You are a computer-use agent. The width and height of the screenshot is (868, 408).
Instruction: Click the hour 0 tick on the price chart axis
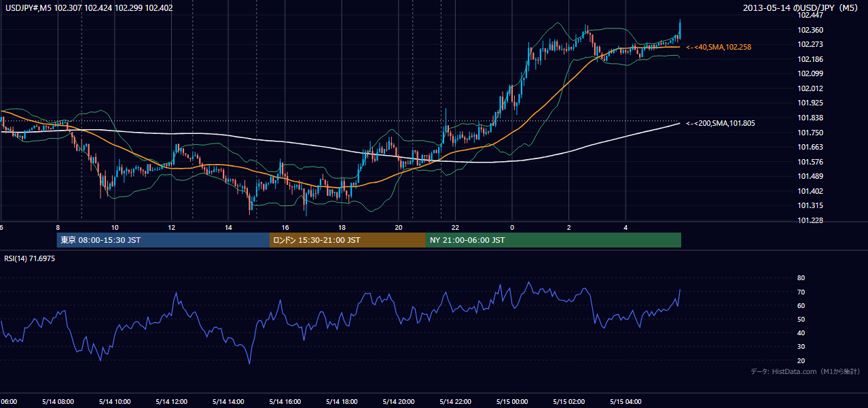[512, 227]
